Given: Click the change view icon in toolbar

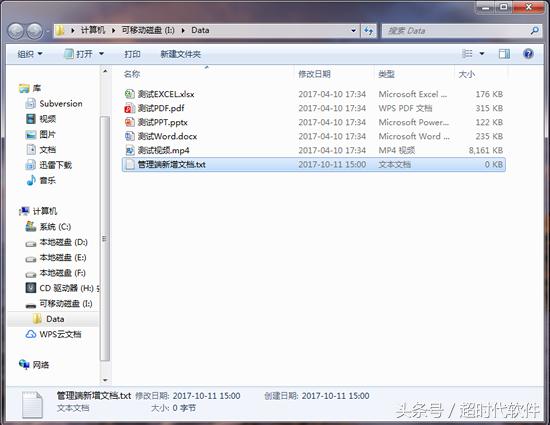Looking at the screenshot, I should click(467, 54).
